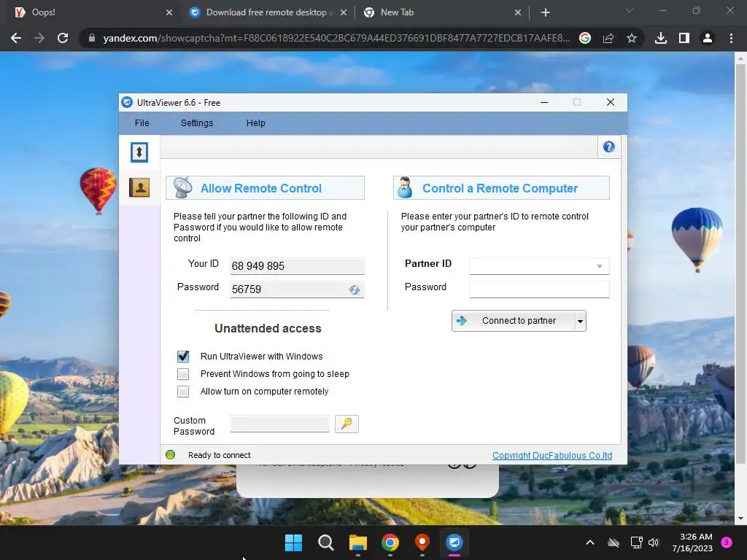The width and height of the screenshot is (747, 560).
Task: Click the Partner Password input field
Action: click(x=539, y=289)
